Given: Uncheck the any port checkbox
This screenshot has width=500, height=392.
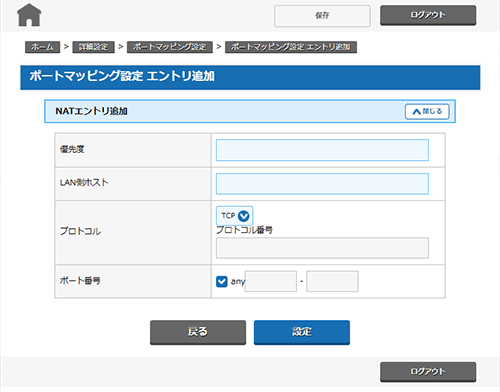Looking at the screenshot, I should [222, 282].
